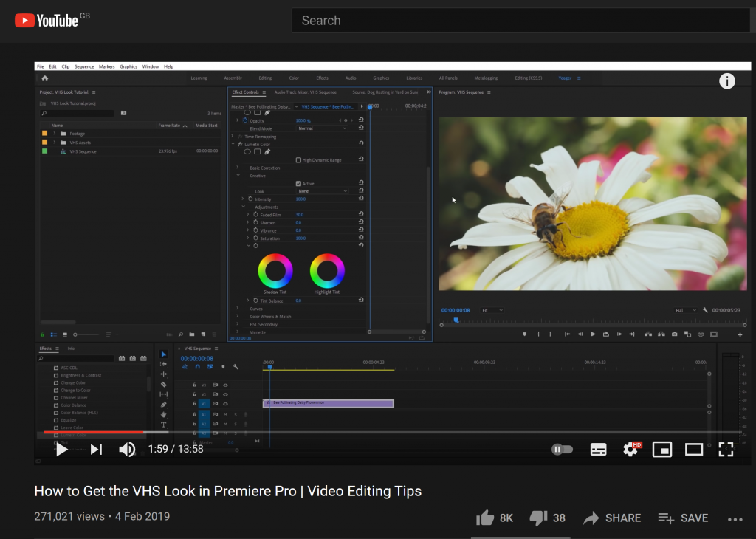The image size is (756, 539).
Task: Click Go to In point in Program monitor
Action: pos(568,334)
